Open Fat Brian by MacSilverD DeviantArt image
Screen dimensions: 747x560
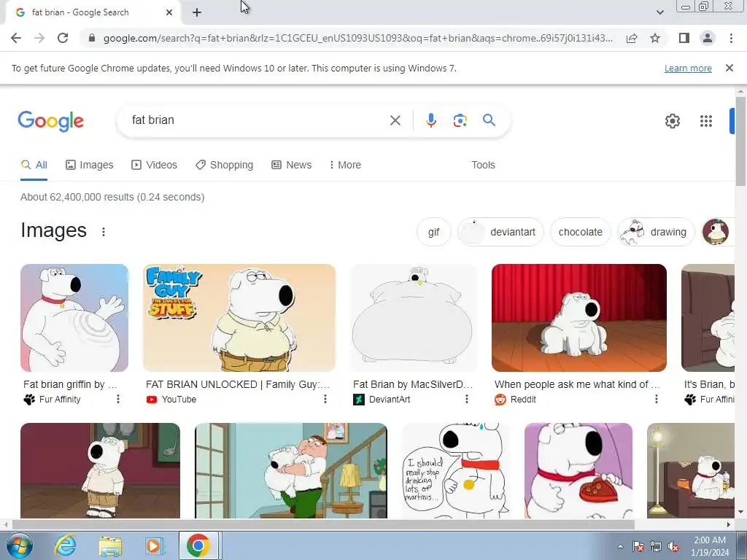point(414,318)
